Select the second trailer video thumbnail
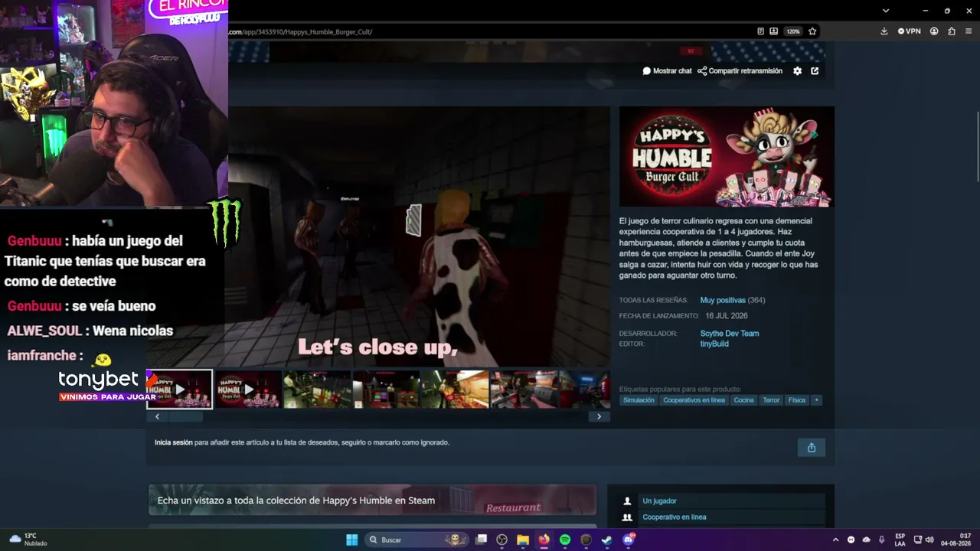980x551 pixels. point(248,390)
